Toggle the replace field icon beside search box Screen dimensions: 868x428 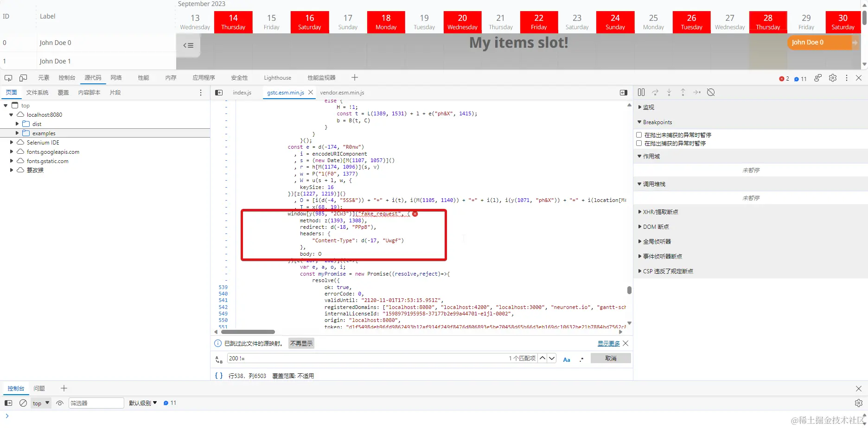[x=219, y=359]
